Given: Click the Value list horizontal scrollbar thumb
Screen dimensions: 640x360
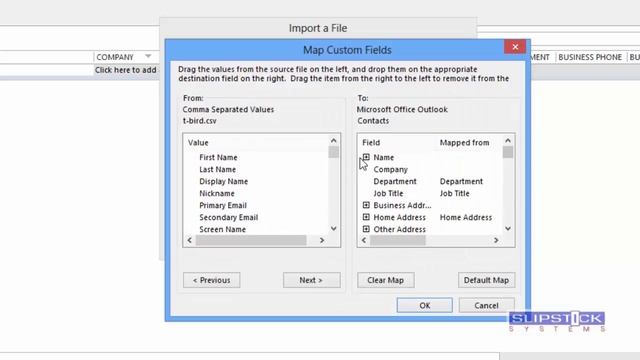Looking at the screenshot, I should (x=251, y=240).
